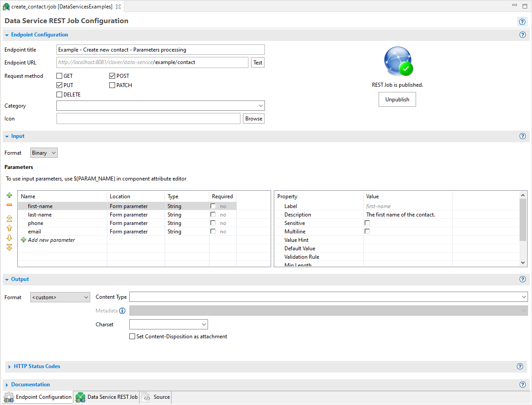The height and width of the screenshot is (405, 532).
Task: Move parameter to bottom with double-down arrow
Action: point(9,247)
